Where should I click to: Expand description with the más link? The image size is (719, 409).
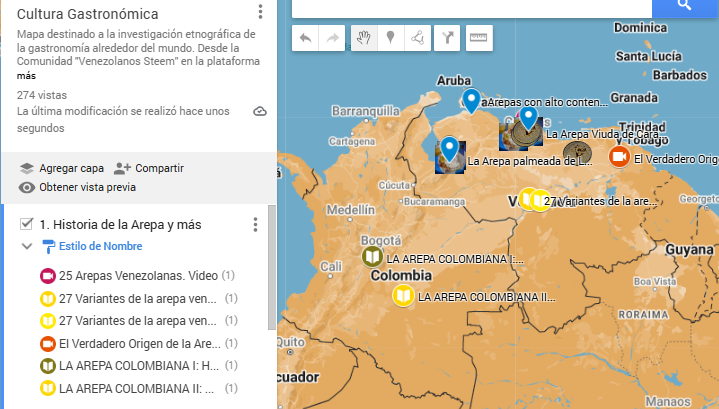coord(26,76)
